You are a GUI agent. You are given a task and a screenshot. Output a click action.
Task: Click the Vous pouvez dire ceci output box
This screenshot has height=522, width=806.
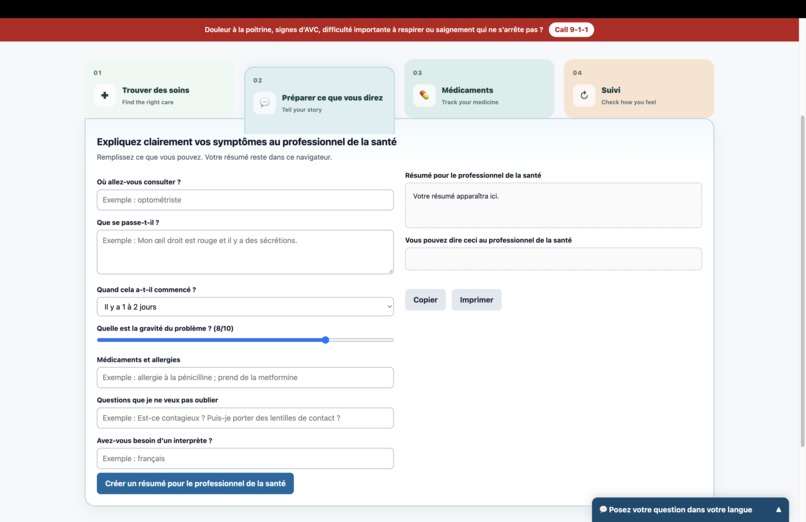(553, 259)
